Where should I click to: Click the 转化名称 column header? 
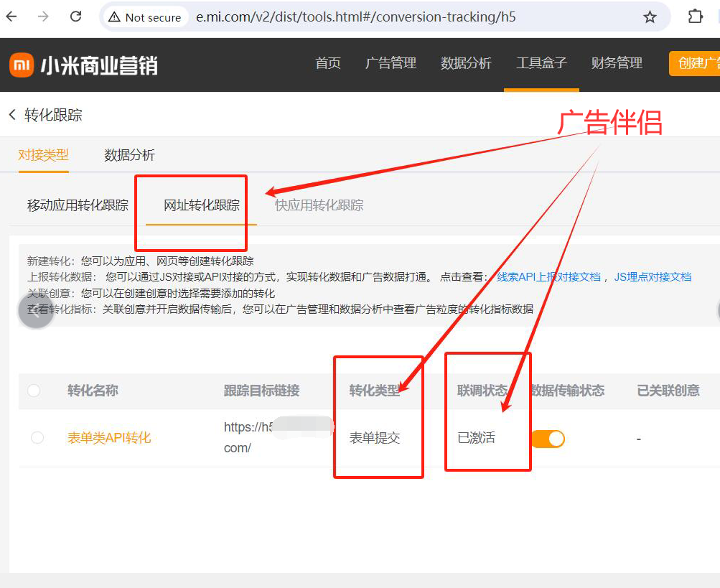click(93, 391)
